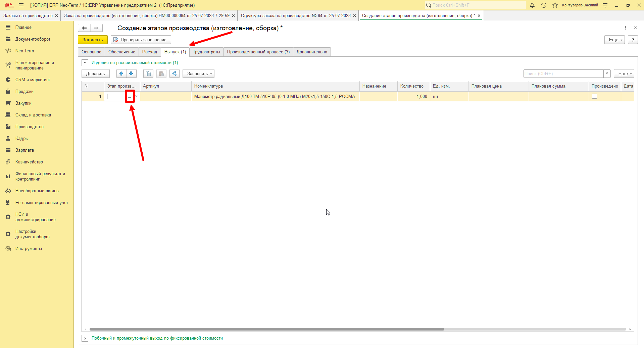
Task: Switch to the Трудозатраты tab
Action: (x=206, y=52)
